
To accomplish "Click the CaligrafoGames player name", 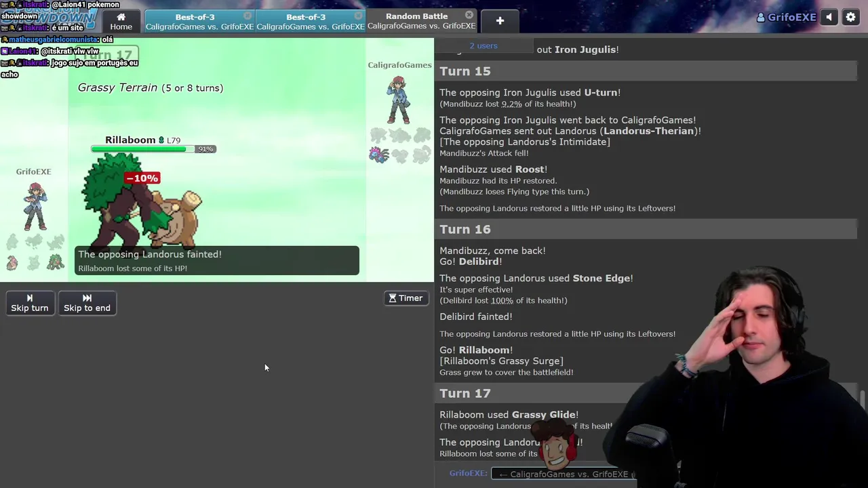I will click(x=399, y=65).
